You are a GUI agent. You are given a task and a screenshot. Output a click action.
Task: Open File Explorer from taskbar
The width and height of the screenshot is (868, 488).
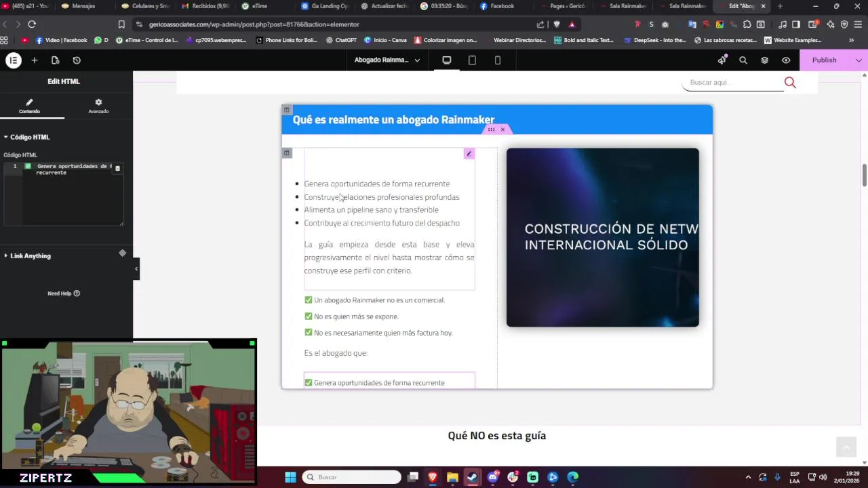[452, 477]
